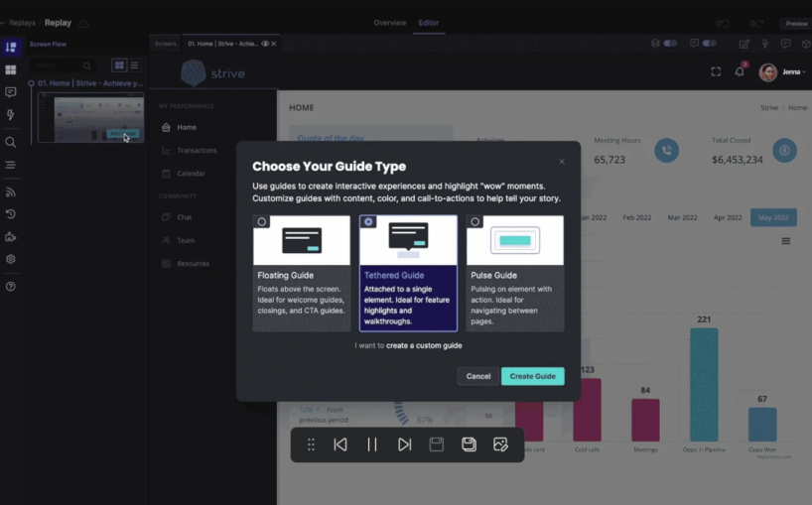Viewport: 812px width, 505px height.
Task: Click the create a custom guide link
Action: click(x=424, y=345)
